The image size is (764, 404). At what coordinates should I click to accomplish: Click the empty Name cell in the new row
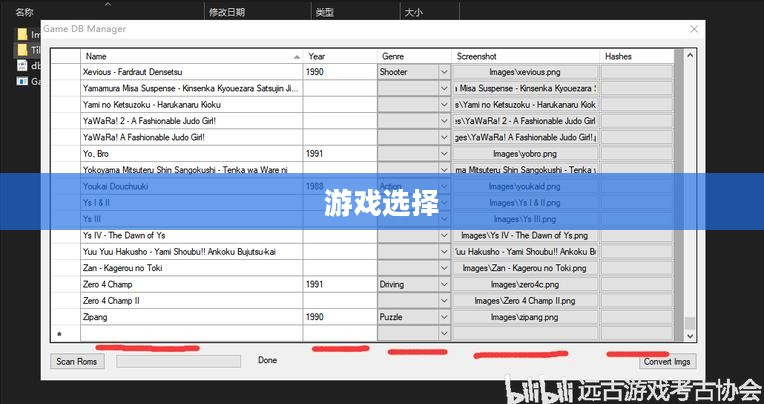pyautogui.click(x=191, y=333)
